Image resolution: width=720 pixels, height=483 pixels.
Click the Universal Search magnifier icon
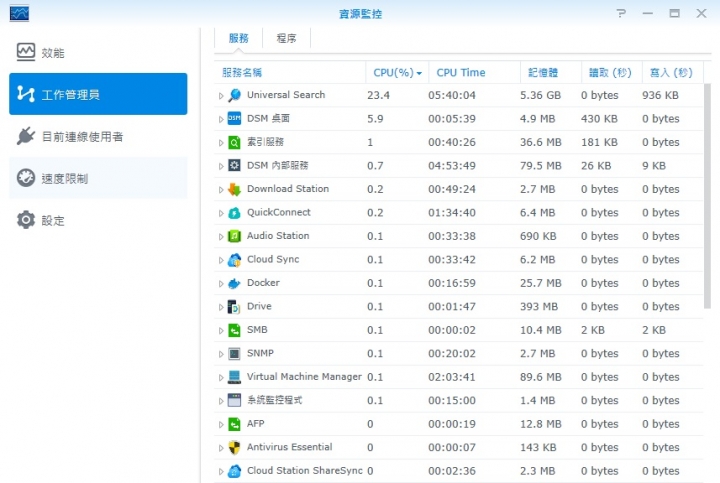pos(234,95)
